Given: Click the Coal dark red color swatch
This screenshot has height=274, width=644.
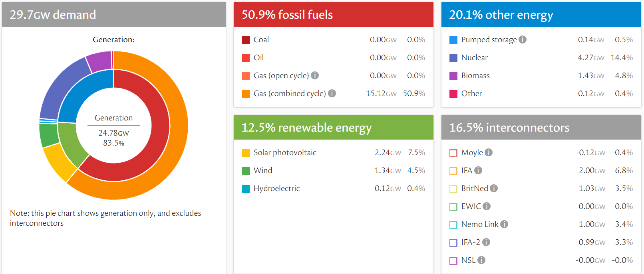Looking at the screenshot, I should pyautogui.click(x=246, y=40).
